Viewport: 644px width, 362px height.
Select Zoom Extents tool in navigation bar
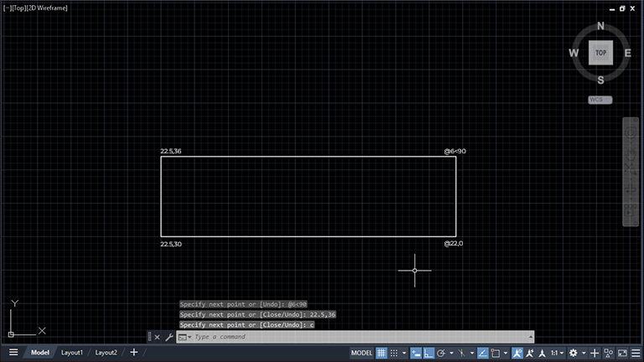631,168
